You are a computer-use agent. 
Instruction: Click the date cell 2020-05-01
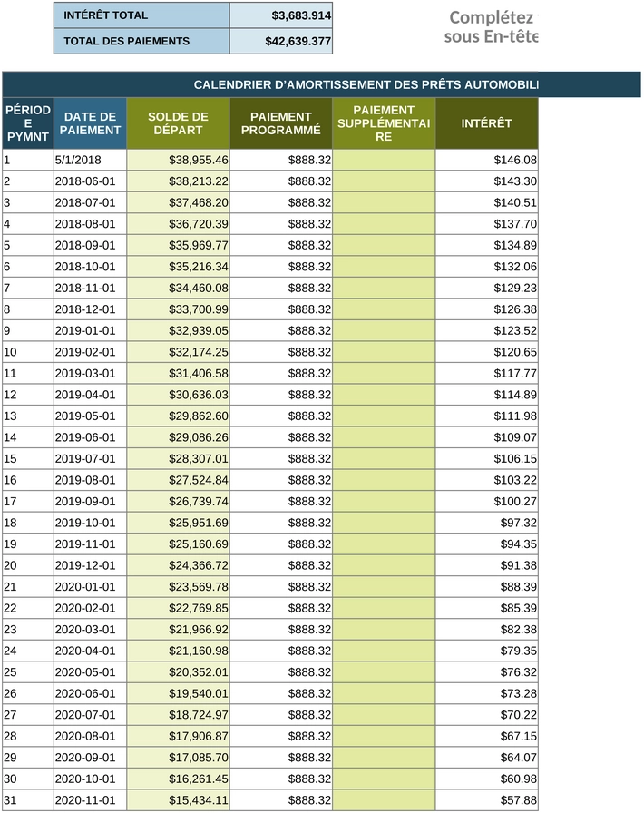click(90, 672)
